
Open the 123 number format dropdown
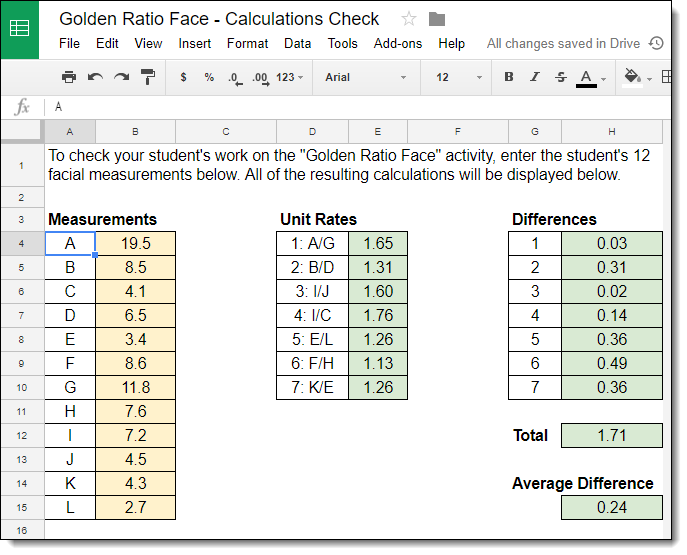(x=290, y=77)
